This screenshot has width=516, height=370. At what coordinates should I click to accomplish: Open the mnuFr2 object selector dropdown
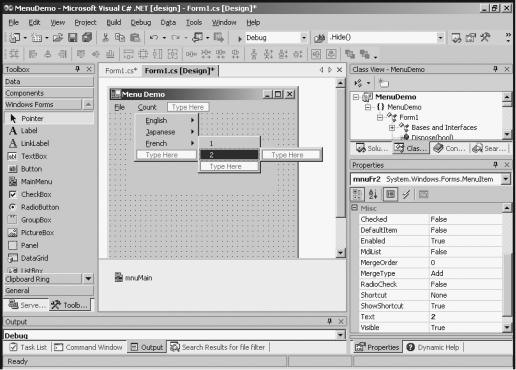506,179
